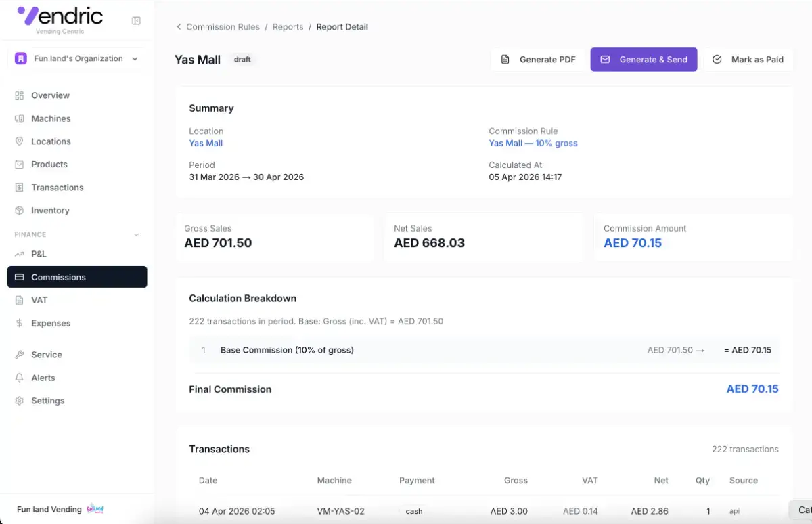
Task: Open the Overview grid icon
Action: coord(20,95)
